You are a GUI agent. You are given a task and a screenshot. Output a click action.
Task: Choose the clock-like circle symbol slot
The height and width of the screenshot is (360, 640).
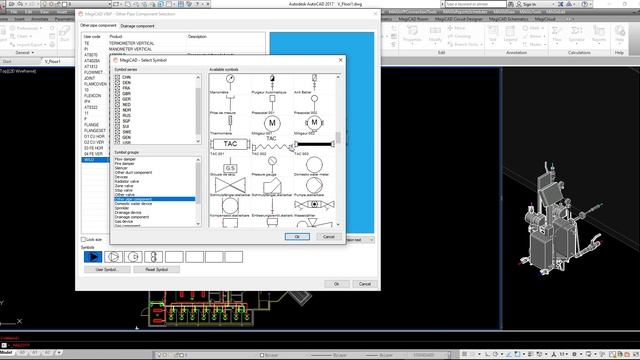pos(133,257)
